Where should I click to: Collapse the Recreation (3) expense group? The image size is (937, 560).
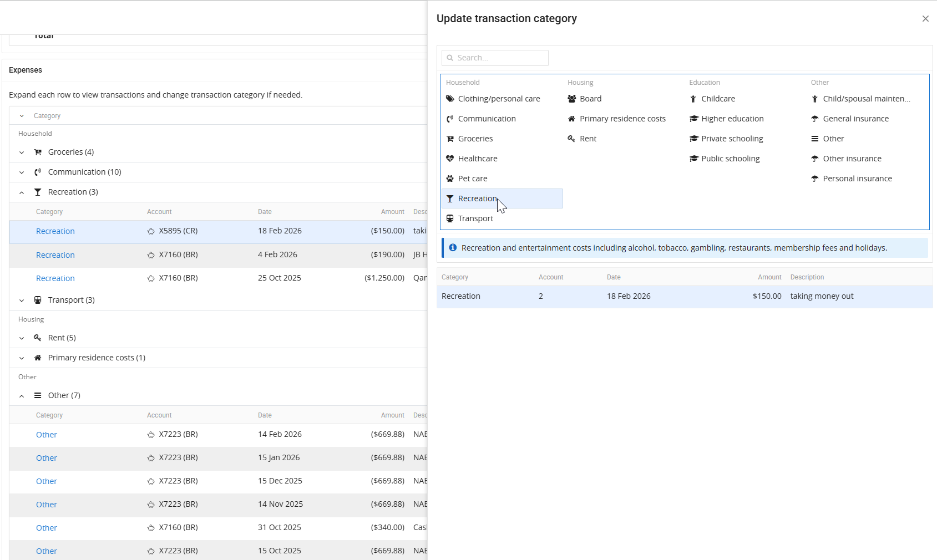pos(22,192)
